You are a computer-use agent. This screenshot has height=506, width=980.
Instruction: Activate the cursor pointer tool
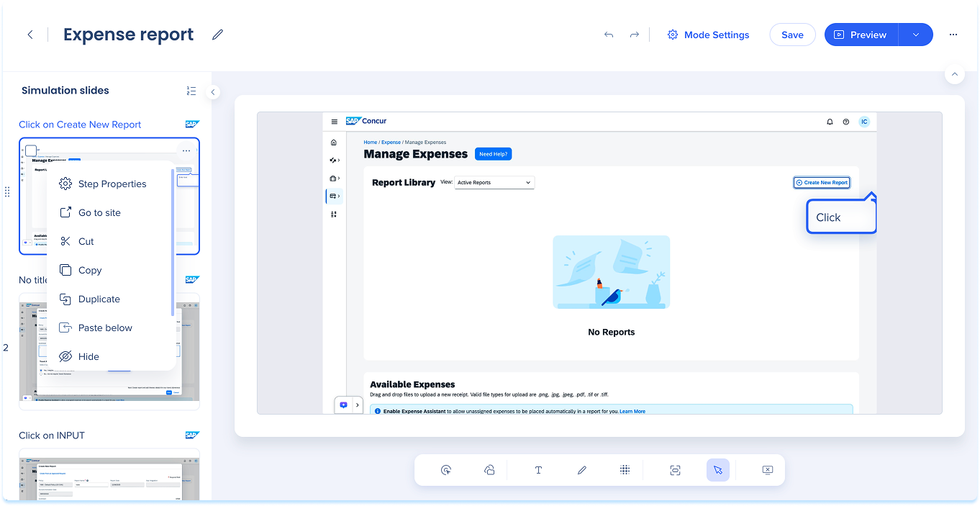(x=717, y=470)
